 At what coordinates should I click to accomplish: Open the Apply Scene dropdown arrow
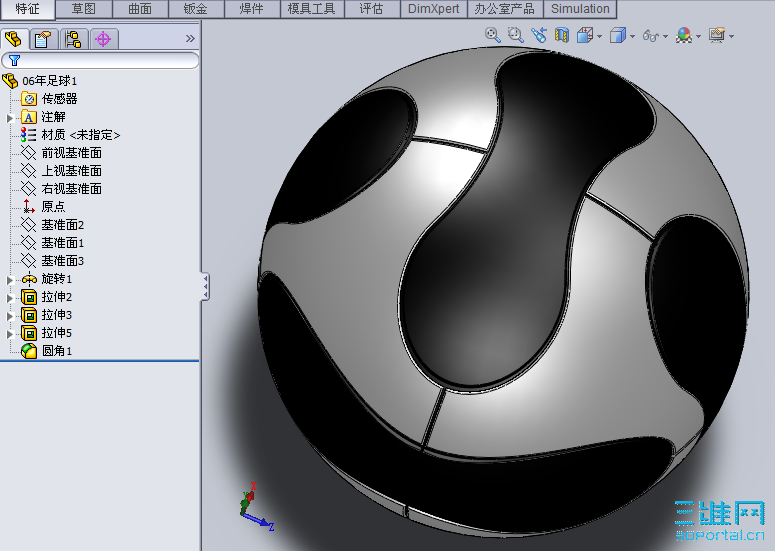(x=698, y=36)
